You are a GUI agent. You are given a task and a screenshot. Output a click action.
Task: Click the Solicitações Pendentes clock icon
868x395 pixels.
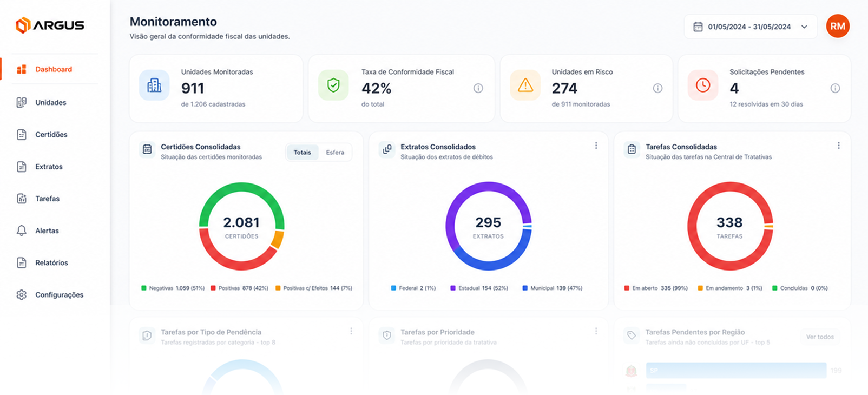[x=703, y=85]
